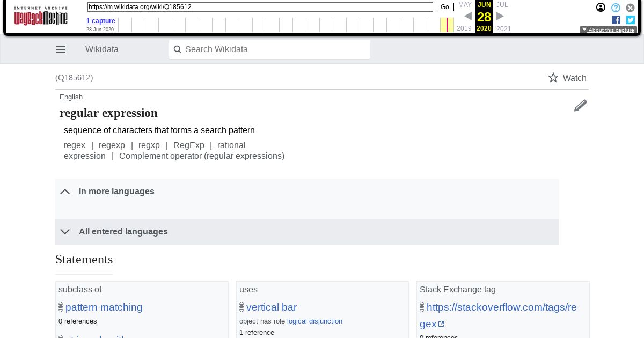
Task: Open the hamburger main menu
Action: coord(61,49)
